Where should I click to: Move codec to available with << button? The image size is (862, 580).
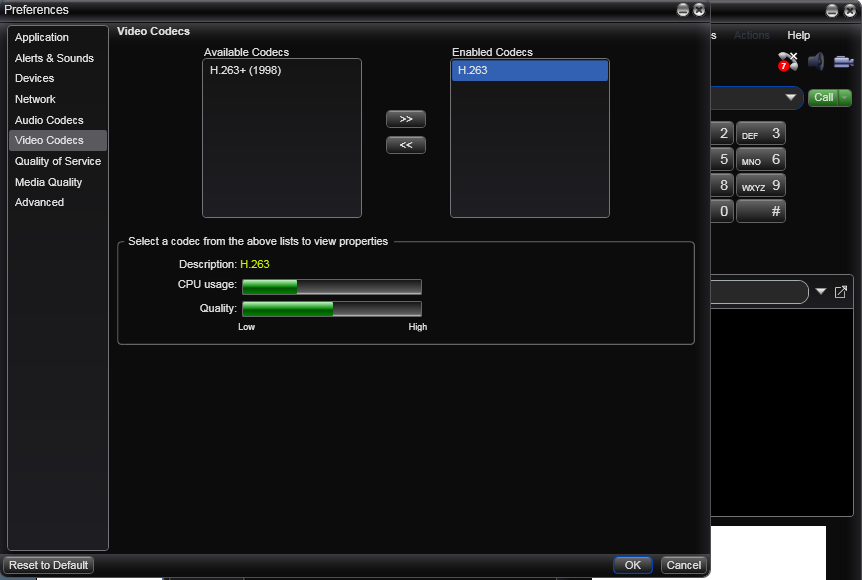(406, 145)
